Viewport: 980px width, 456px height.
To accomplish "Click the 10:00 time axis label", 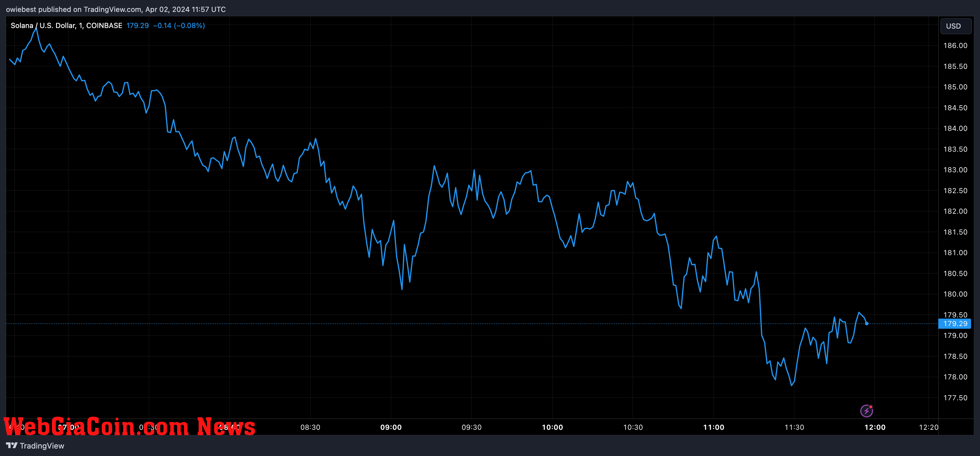I will [x=552, y=427].
